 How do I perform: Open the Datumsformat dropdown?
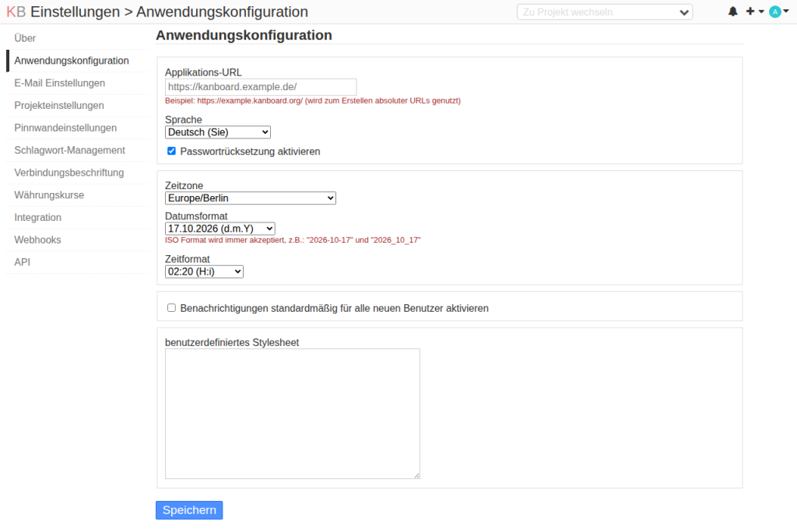219,229
